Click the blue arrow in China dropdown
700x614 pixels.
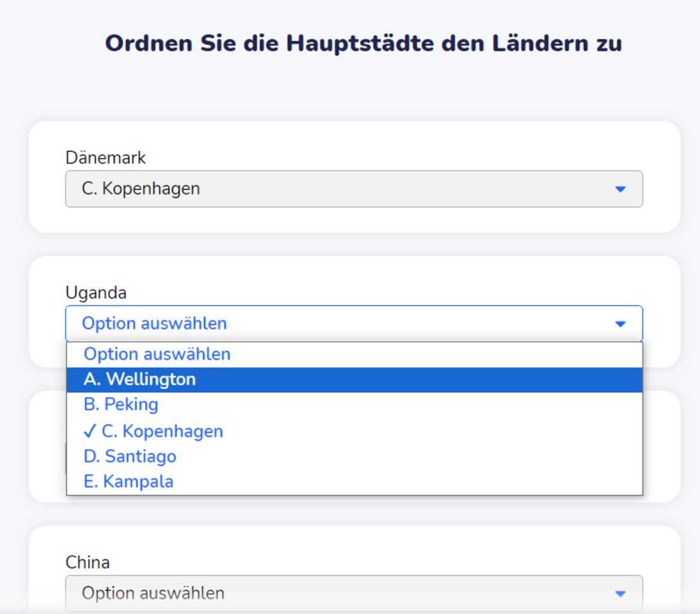click(619, 594)
